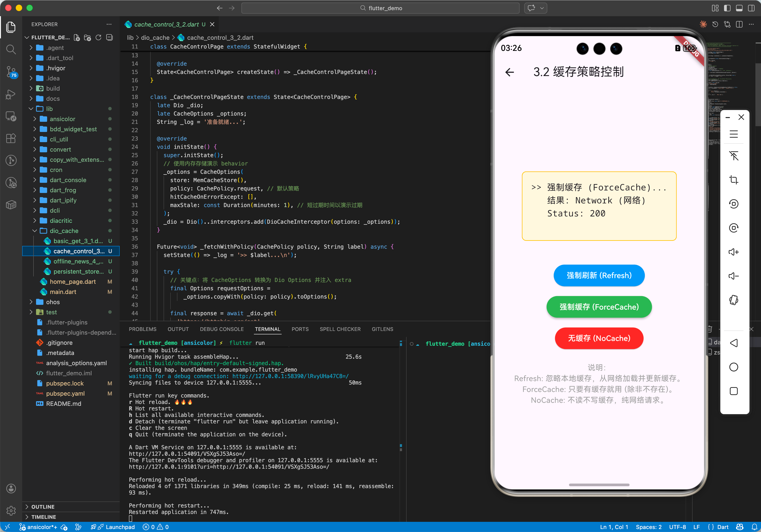Open the Search view in activity bar
Viewport: 761px width, 532px height.
coord(11,50)
